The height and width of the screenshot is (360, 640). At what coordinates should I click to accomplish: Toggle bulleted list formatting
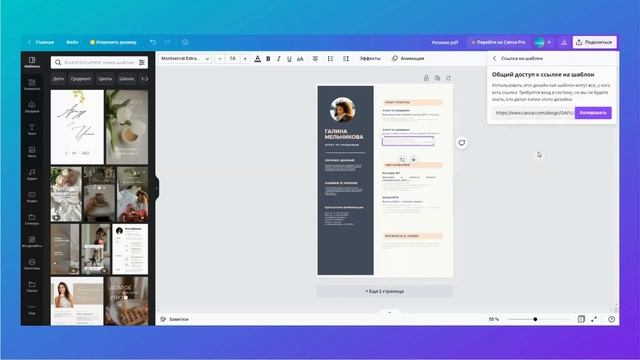[330, 59]
